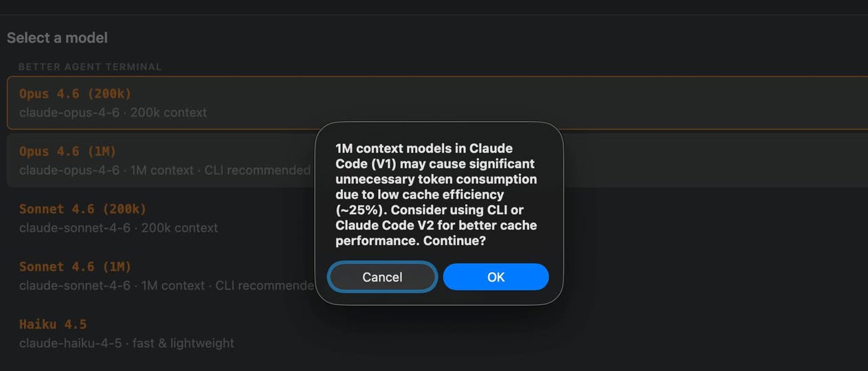Click the "Continue?" text in the dialog
This screenshot has width=868, height=371.
(x=454, y=241)
